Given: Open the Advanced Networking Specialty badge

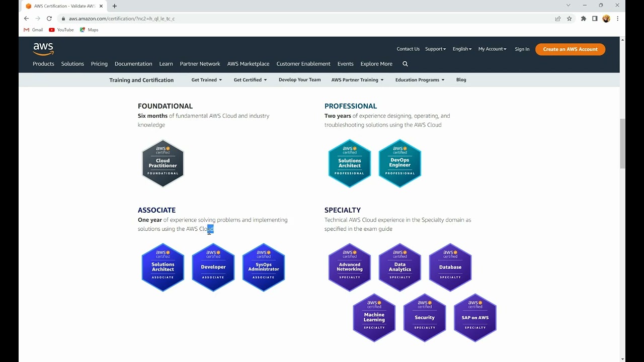Looking at the screenshot, I should coord(350,267).
